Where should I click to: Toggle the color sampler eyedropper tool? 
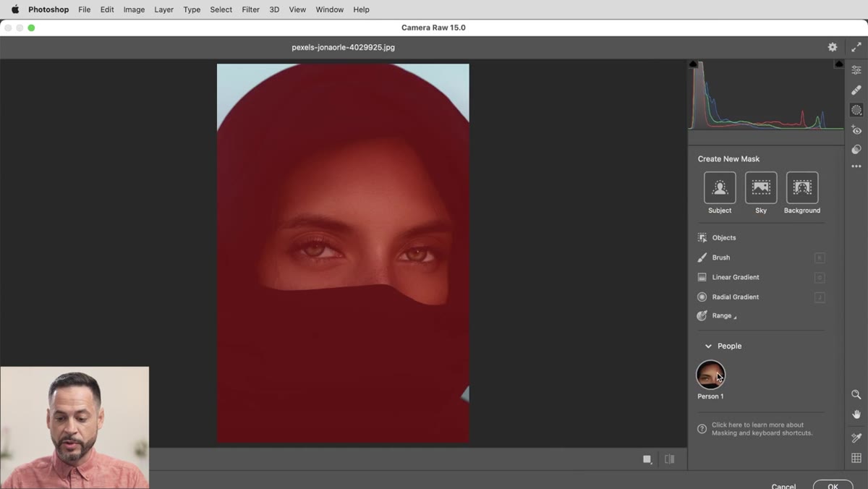(x=856, y=438)
